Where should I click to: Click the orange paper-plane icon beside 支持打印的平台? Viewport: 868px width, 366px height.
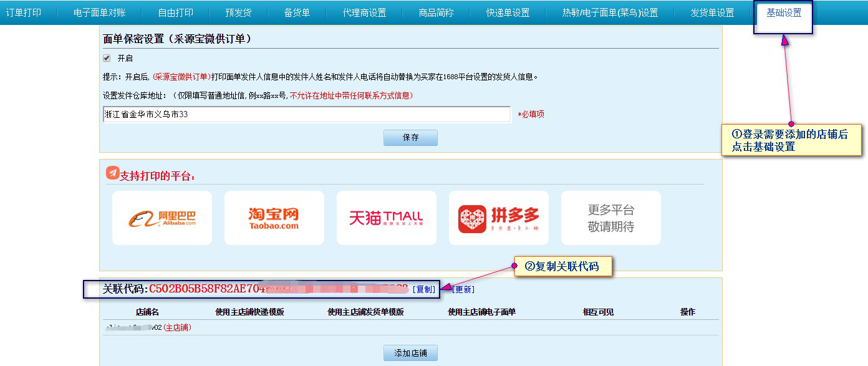[112, 173]
